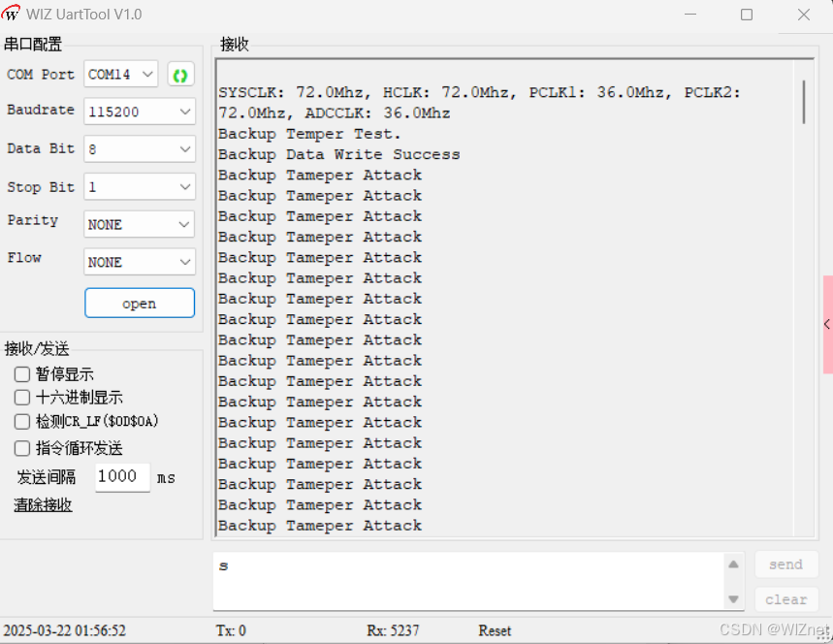
Task: Click the up arrow in send box
Action: tap(733, 564)
